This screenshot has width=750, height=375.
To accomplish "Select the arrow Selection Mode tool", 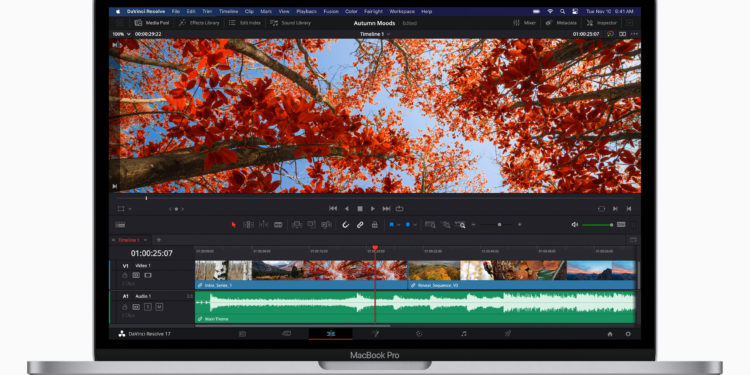I will click(234, 224).
